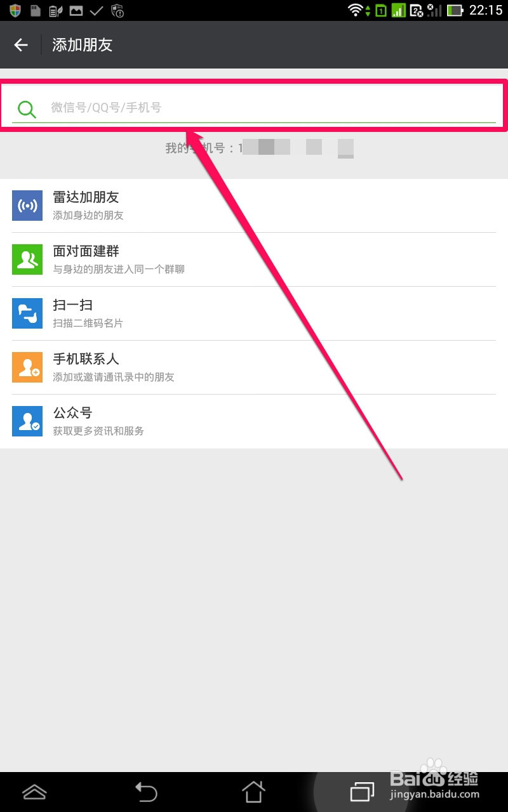508x812 pixels.
Task: Tap the 我的手机号 phone number line
Action: 259,148
